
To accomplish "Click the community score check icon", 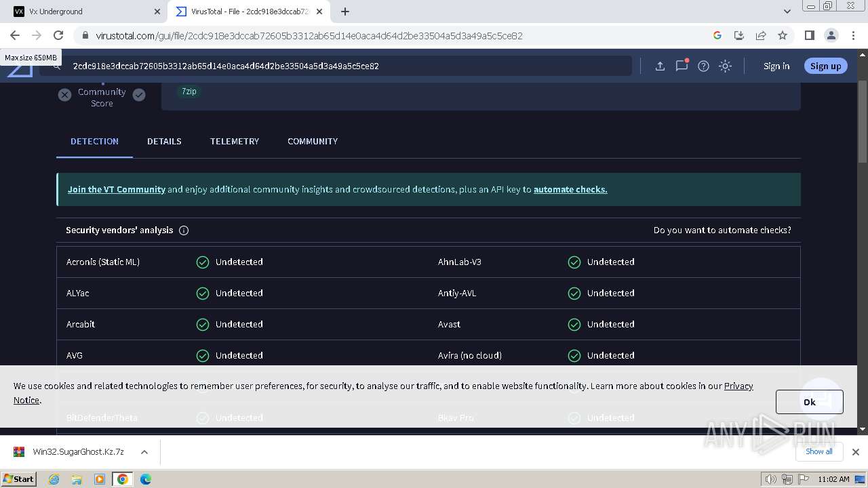I will coord(139,95).
